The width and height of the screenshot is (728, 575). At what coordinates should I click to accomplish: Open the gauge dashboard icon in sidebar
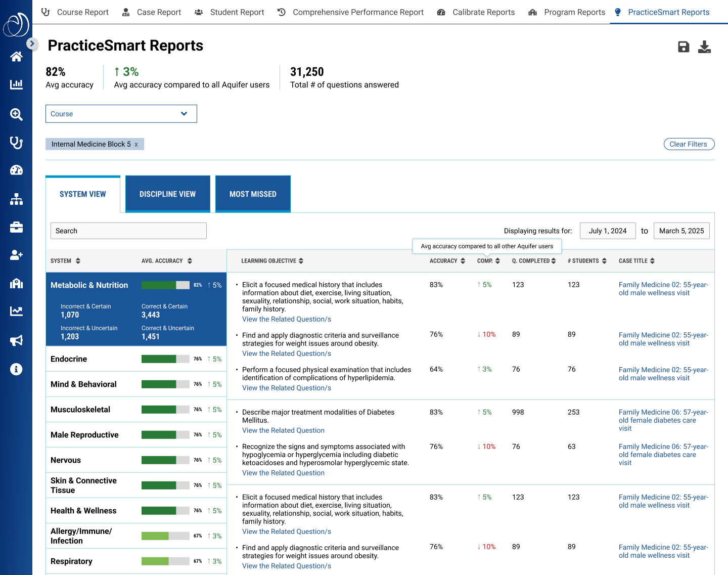tap(16, 170)
